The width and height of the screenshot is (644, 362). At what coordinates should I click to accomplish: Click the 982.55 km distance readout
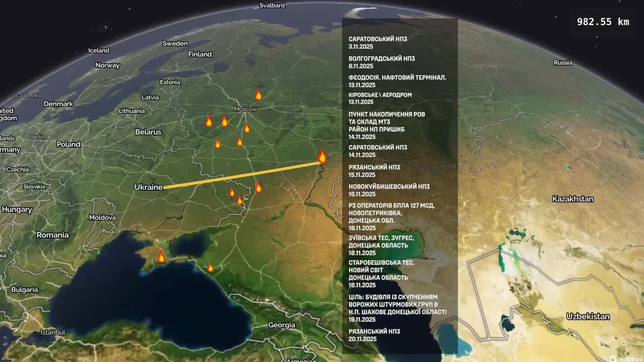[x=603, y=22]
